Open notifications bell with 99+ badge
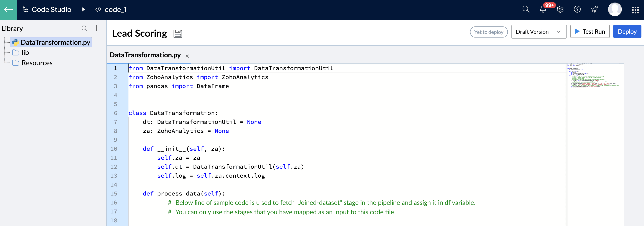 pyautogui.click(x=543, y=9)
